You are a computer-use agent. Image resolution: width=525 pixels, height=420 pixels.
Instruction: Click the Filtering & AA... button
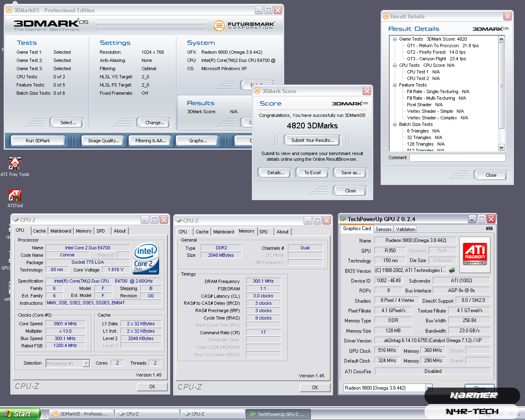tap(151, 141)
